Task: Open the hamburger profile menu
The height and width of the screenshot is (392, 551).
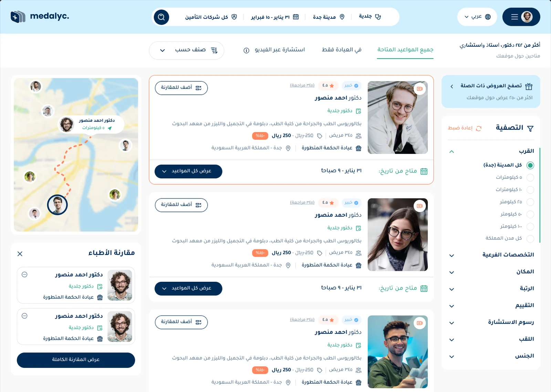Action: (x=521, y=17)
